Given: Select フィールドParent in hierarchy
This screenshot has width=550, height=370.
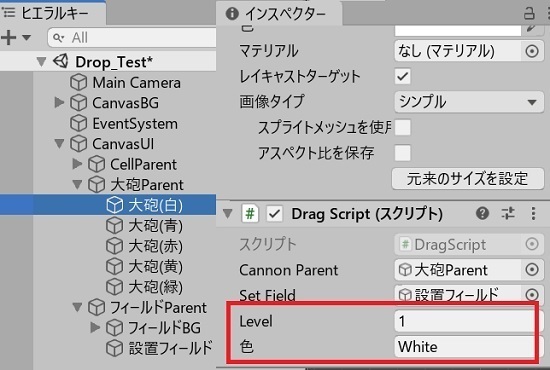Looking at the screenshot, I should [x=159, y=308].
